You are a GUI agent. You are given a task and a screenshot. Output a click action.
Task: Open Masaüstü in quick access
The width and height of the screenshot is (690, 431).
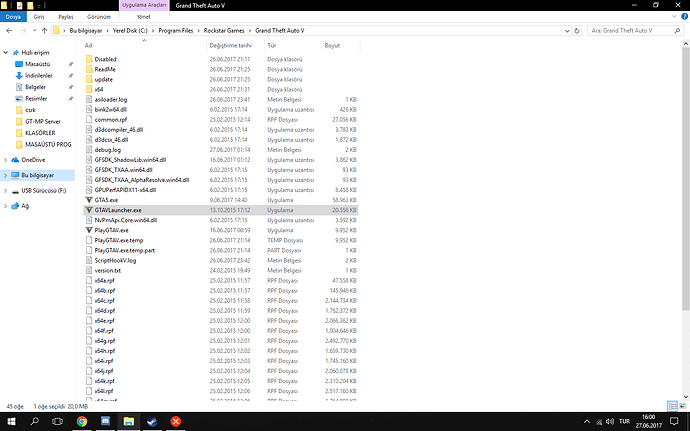pos(38,64)
